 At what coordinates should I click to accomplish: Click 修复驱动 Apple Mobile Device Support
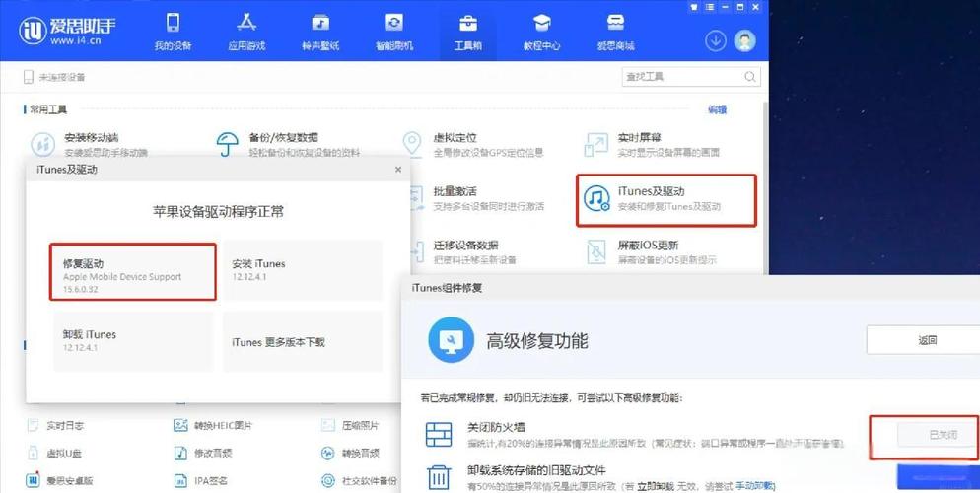coord(133,272)
